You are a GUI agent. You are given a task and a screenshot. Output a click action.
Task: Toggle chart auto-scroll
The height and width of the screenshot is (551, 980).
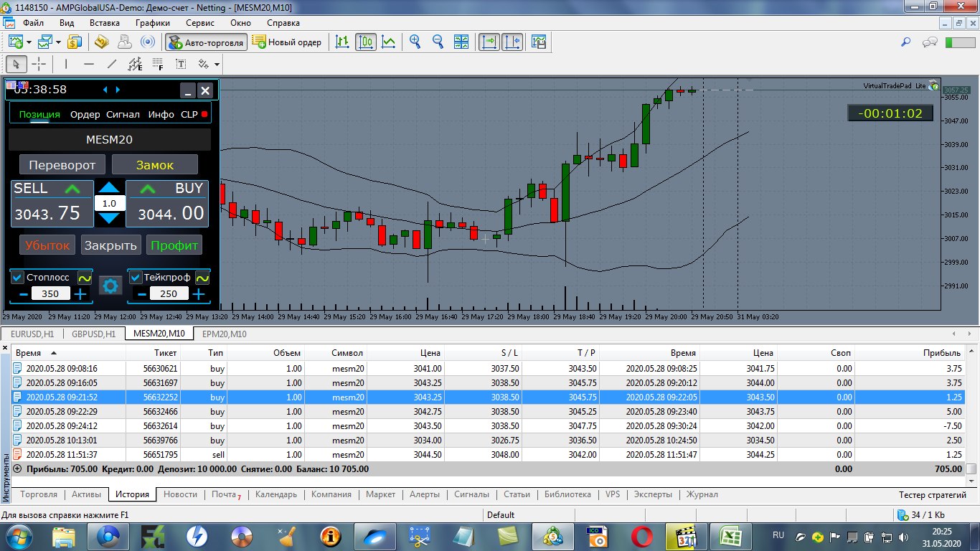click(x=489, y=42)
